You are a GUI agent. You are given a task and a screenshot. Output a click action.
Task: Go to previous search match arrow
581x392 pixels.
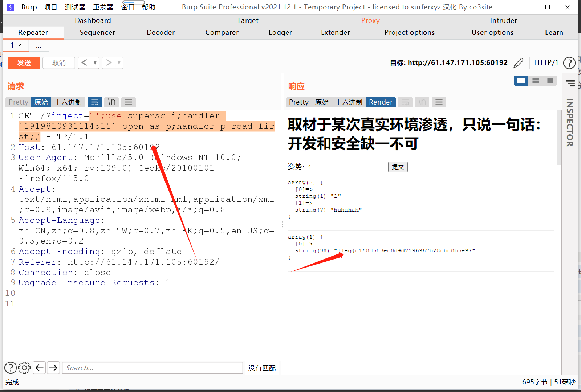tap(40, 368)
